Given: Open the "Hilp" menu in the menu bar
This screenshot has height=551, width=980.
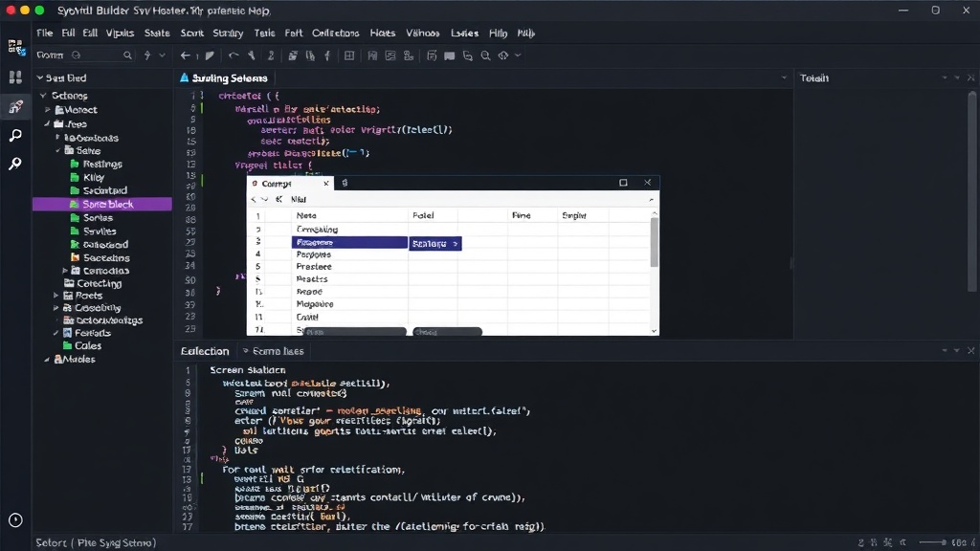Looking at the screenshot, I should pos(498,33).
